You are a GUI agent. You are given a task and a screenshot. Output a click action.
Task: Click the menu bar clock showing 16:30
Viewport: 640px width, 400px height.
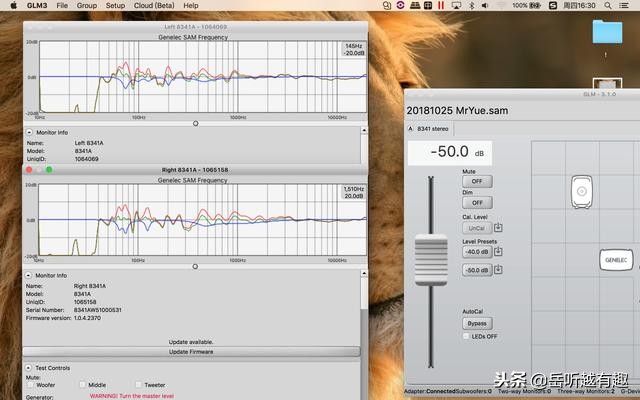[x=579, y=5]
